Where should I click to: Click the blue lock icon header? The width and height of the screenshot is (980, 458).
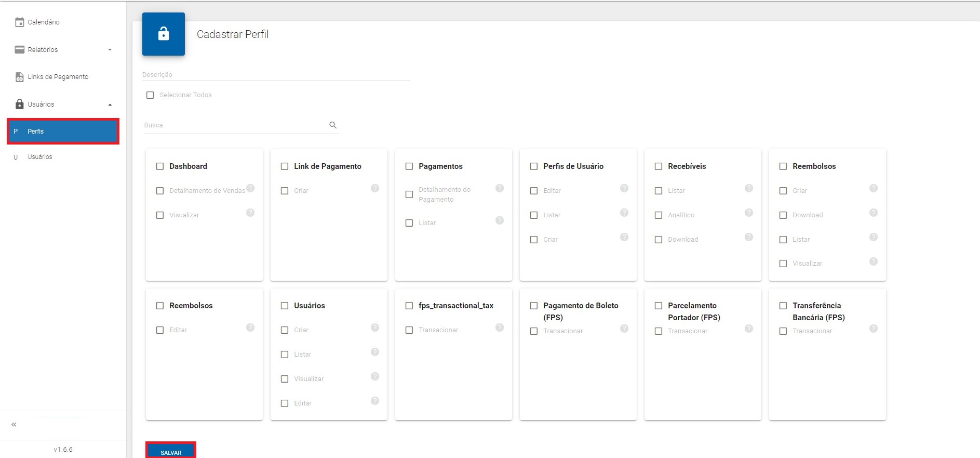pyautogui.click(x=164, y=34)
